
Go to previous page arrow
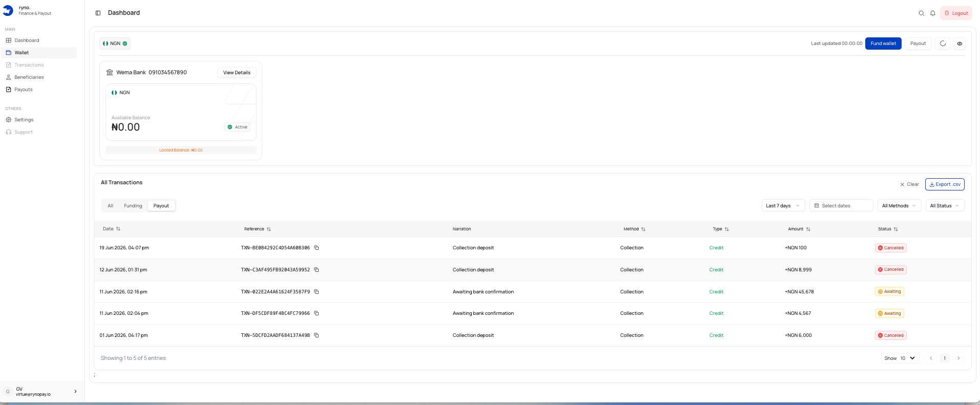pos(931,358)
